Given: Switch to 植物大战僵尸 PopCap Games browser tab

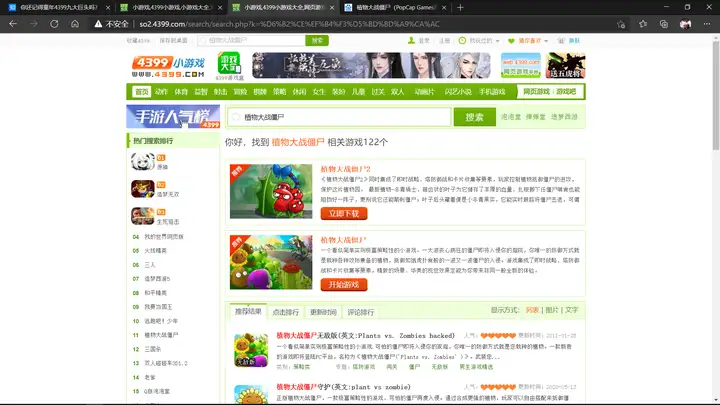Looking at the screenshot, I should click(395, 7).
